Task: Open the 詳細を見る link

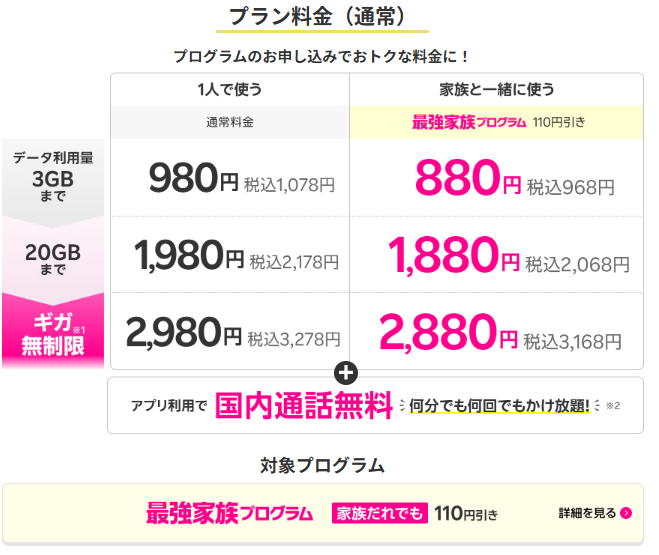Action: (595, 513)
